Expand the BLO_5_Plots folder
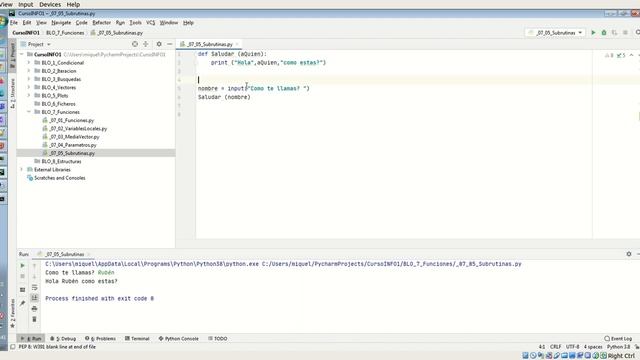The image size is (640, 360). [29, 96]
